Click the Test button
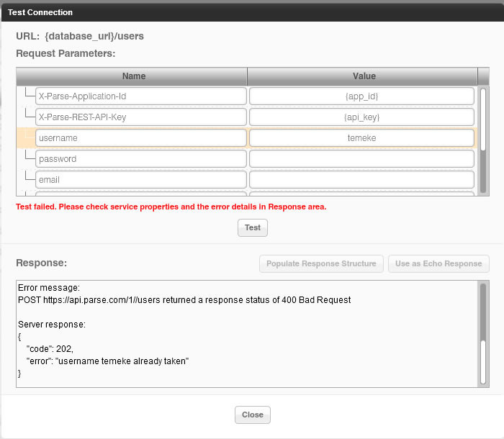The height and width of the screenshot is (439, 504). coord(253,227)
